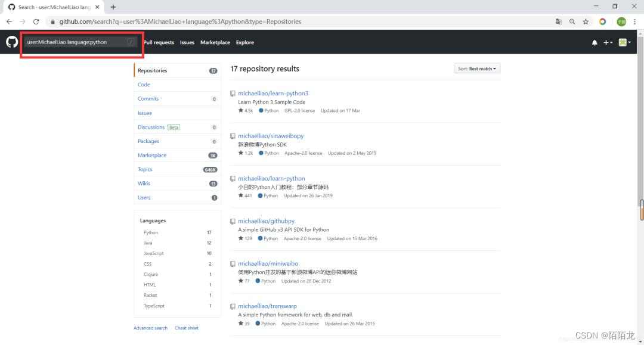Viewport: 644px width, 345px height.
Task: Click the 4.5k stars count on learn-python3
Action: coord(246,111)
